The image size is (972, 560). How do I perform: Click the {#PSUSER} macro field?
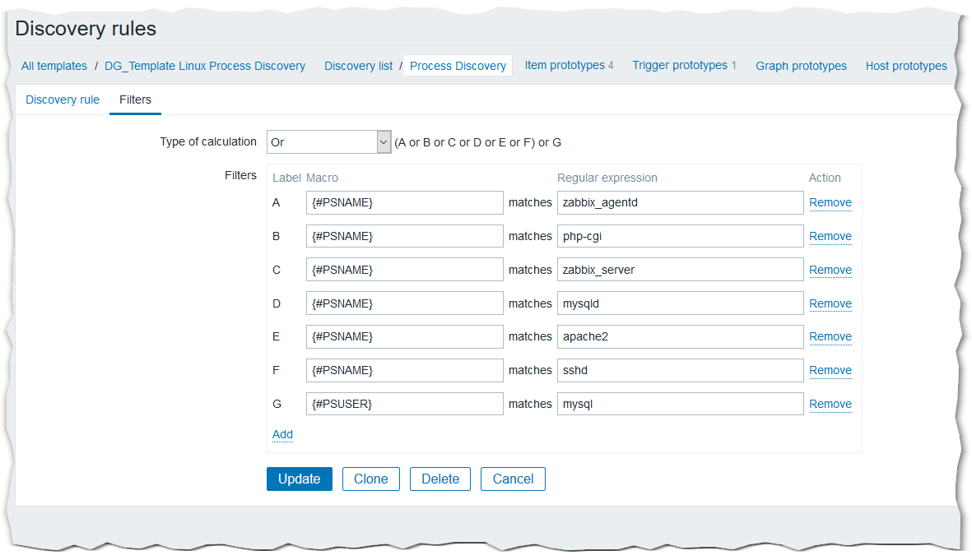click(x=404, y=404)
